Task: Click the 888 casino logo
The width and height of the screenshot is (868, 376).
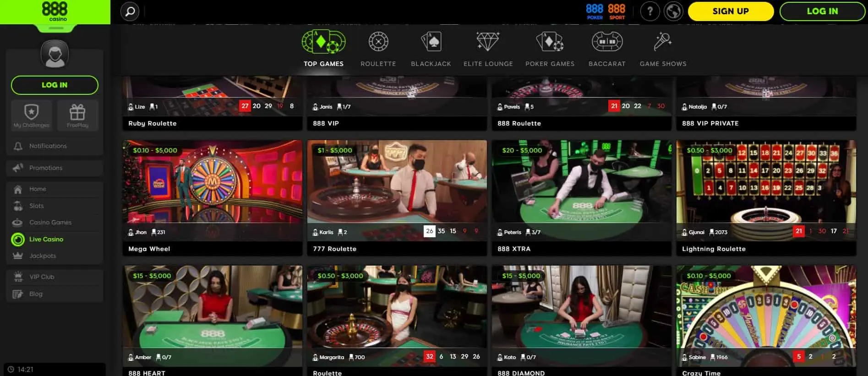Action: point(55,11)
